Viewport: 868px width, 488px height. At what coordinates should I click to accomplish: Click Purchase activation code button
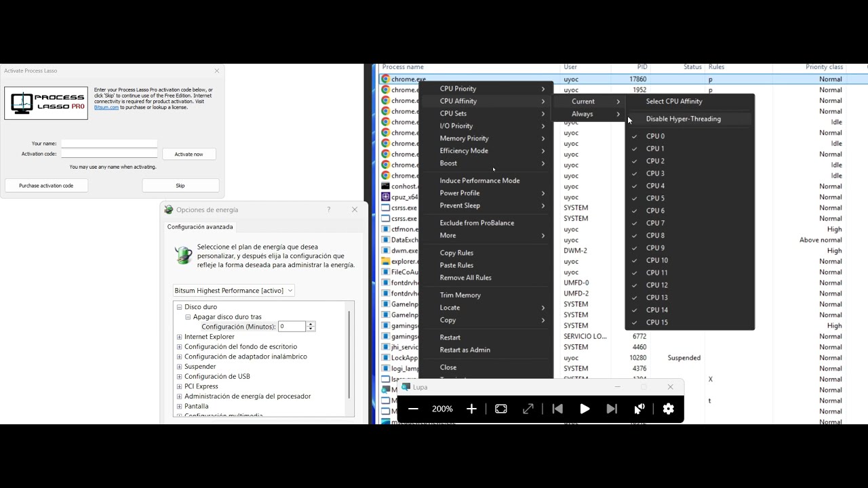(x=46, y=185)
